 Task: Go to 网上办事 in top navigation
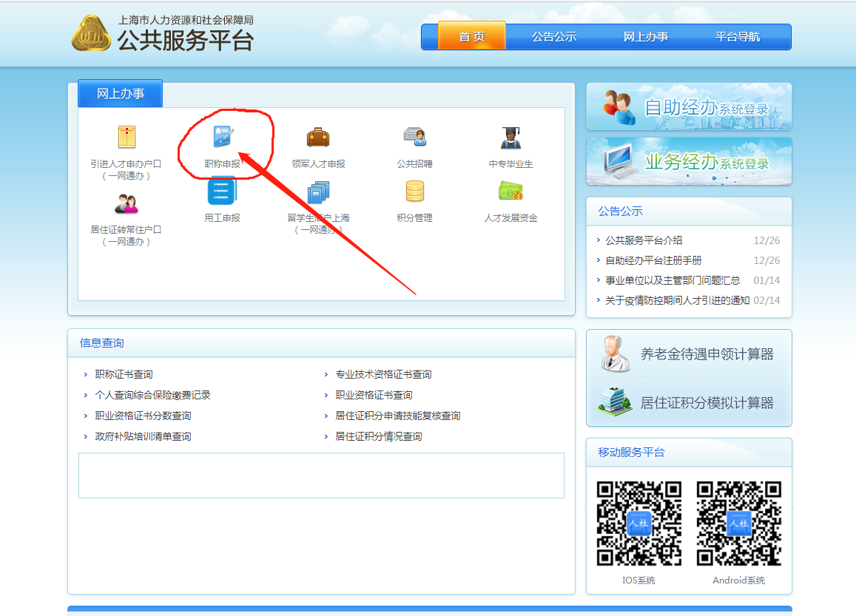coord(645,36)
